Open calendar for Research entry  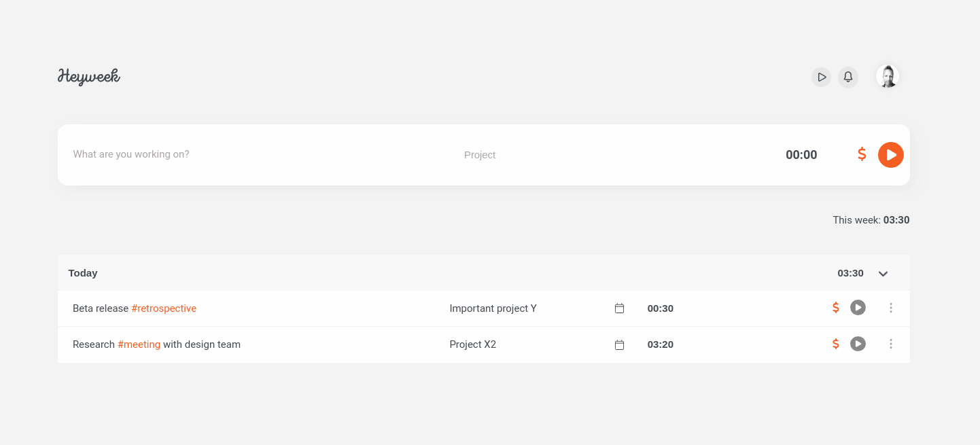click(619, 344)
